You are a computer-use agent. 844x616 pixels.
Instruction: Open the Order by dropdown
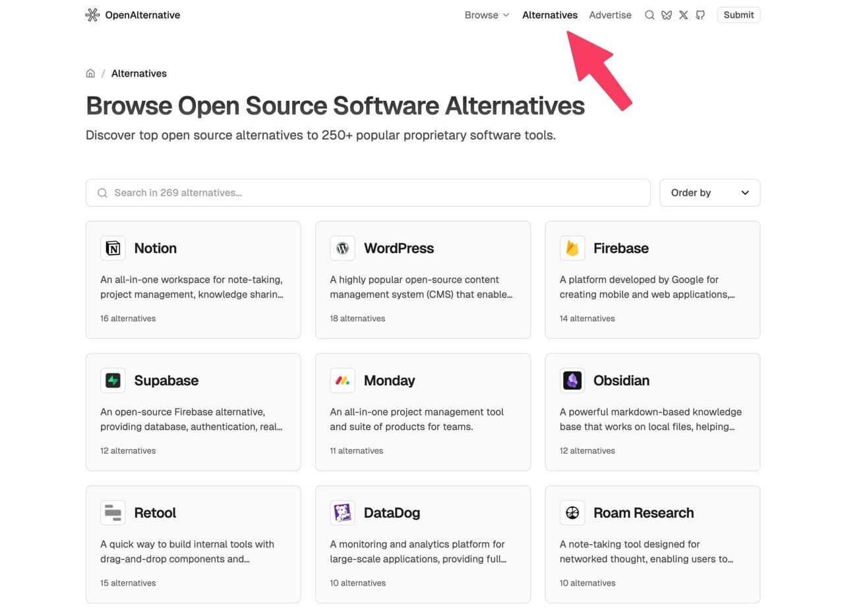[709, 193]
